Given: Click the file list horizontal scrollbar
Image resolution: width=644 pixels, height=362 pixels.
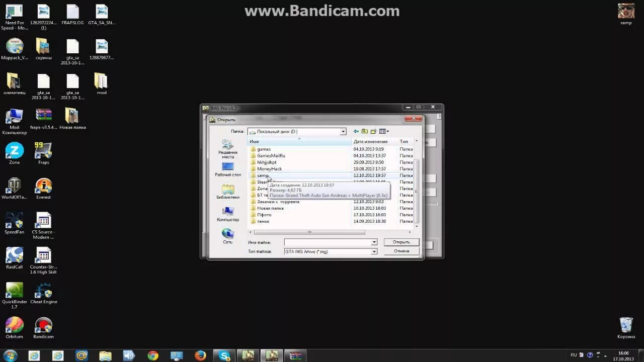Looking at the screenshot, I should pyautogui.click(x=309, y=232).
